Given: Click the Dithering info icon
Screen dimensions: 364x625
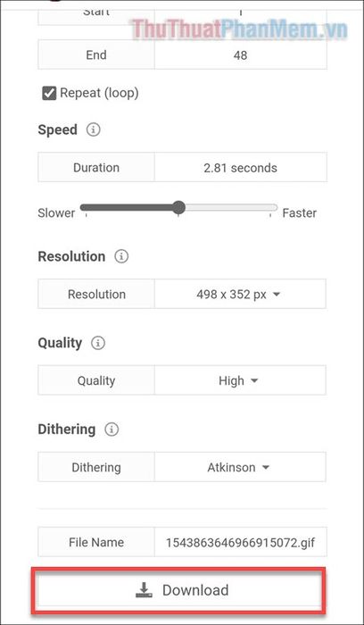Looking at the screenshot, I should [112, 429].
